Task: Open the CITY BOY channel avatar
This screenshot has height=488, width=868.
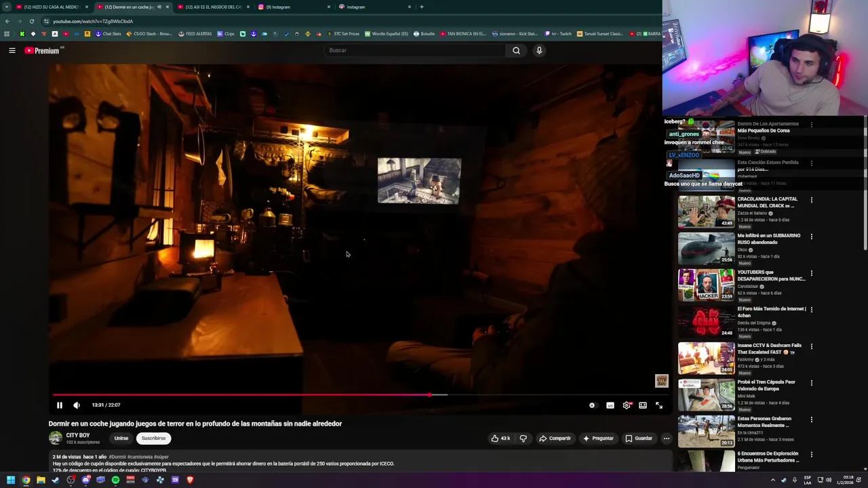Action: click(x=56, y=438)
